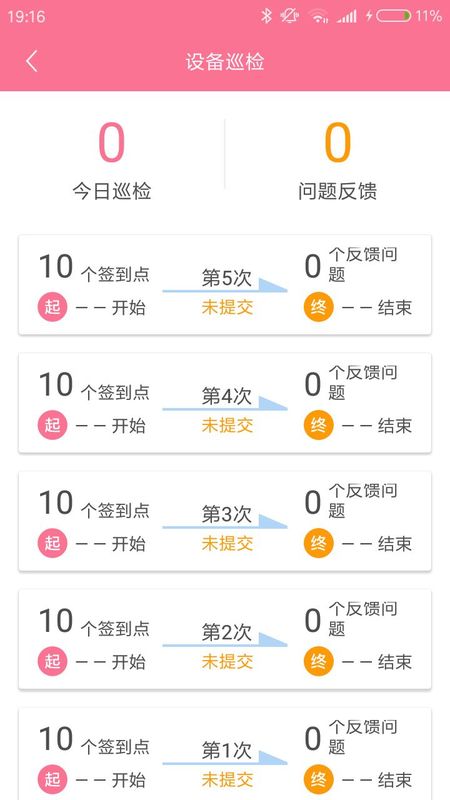Tap the back arrow in header

pos(32,62)
